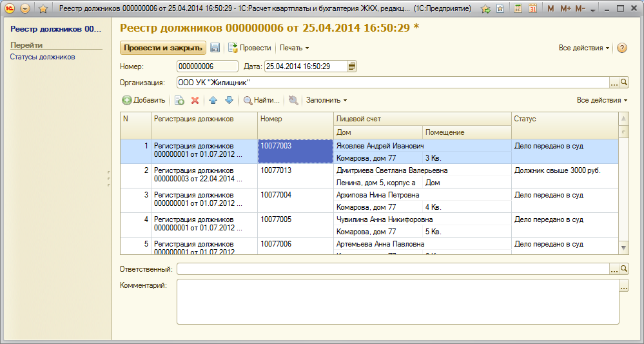Click the Найти... search button

coord(262,100)
